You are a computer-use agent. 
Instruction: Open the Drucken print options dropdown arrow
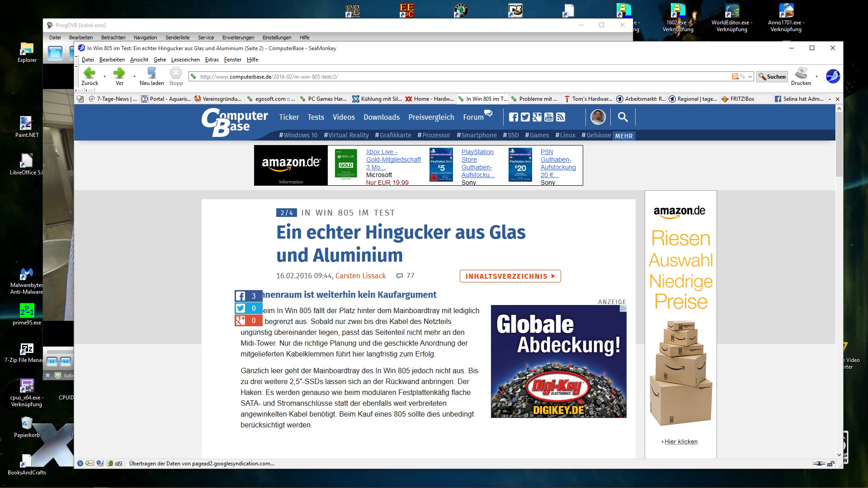click(816, 76)
